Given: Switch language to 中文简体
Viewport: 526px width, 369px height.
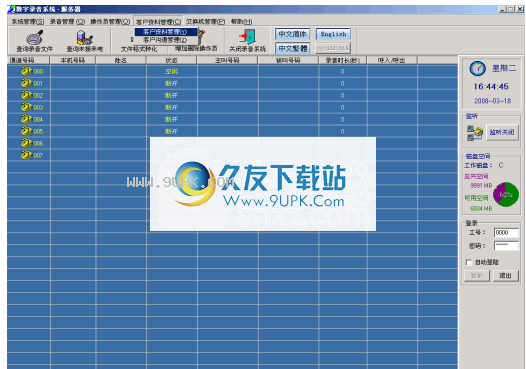Looking at the screenshot, I should point(293,34).
